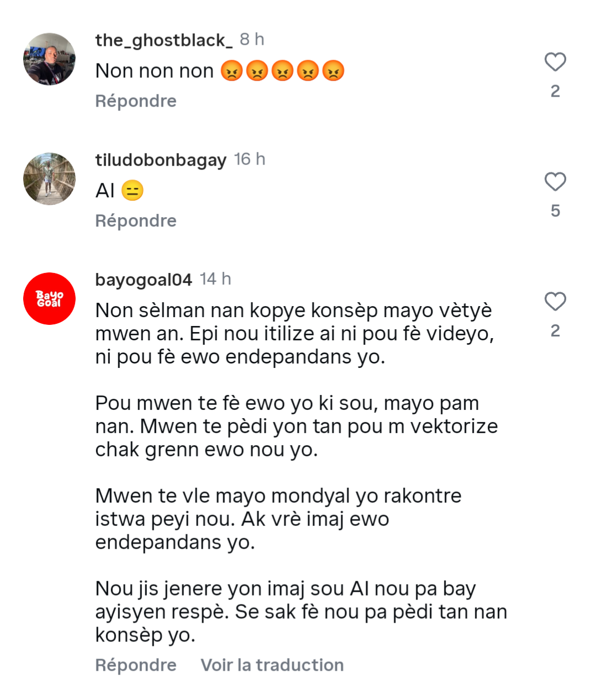
Task: Go to bayogoal04's profile via username
Action: [144, 280]
